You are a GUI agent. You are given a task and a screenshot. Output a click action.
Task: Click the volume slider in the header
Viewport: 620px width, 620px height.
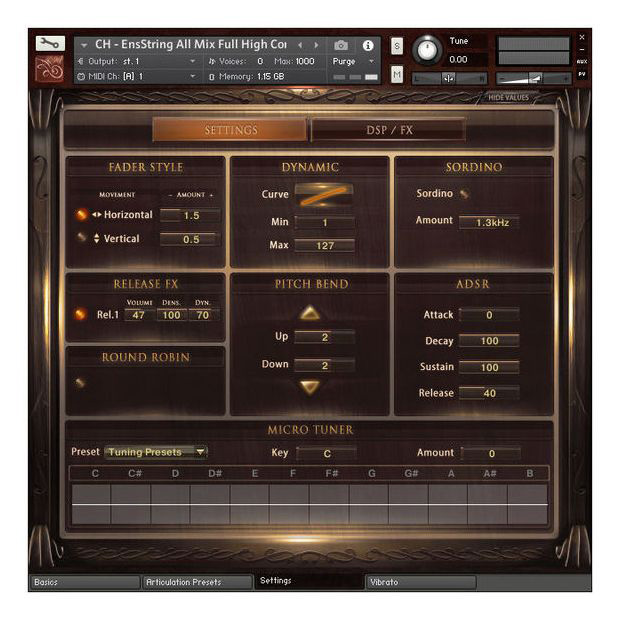coord(534,79)
